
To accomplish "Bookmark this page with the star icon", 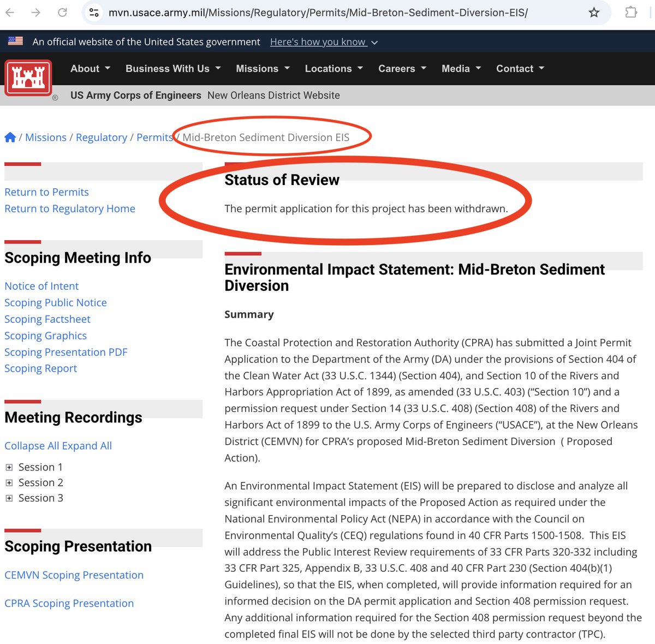I will (x=594, y=12).
